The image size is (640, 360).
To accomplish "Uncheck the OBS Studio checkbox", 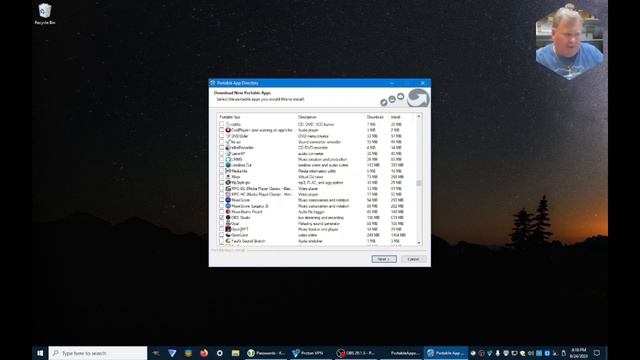I will coord(222,218).
